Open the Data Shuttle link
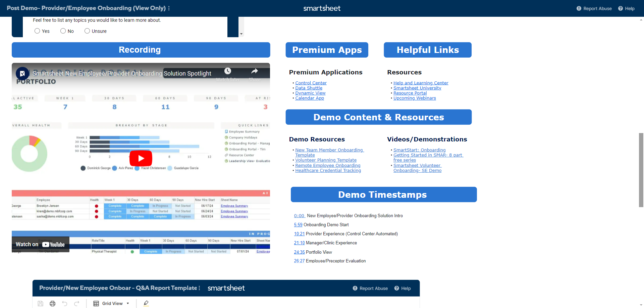Image resolution: width=644 pixels, height=308 pixels. pos(309,88)
